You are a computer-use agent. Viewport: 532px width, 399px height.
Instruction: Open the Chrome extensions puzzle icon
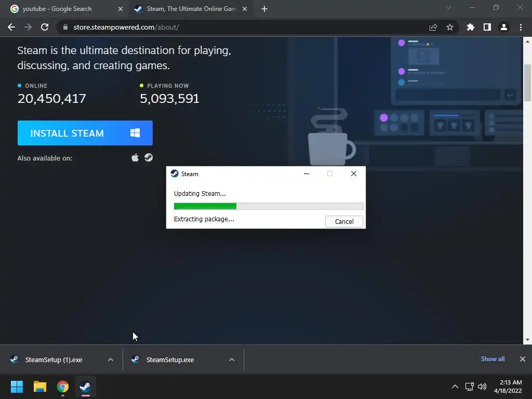click(471, 27)
